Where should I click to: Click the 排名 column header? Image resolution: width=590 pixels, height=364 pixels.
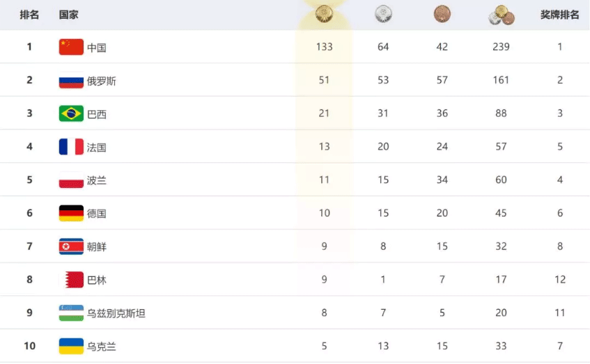[x=29, y=15]
